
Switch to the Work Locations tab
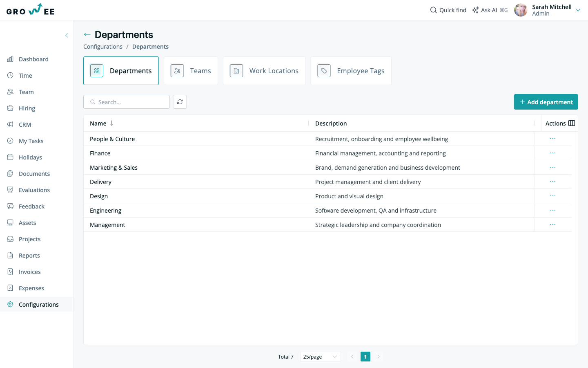[264, 71]
